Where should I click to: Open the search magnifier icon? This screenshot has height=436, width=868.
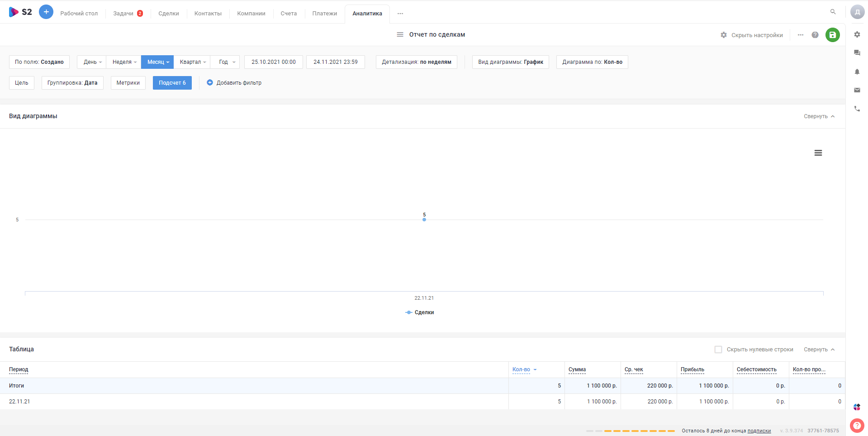point(833,12)
